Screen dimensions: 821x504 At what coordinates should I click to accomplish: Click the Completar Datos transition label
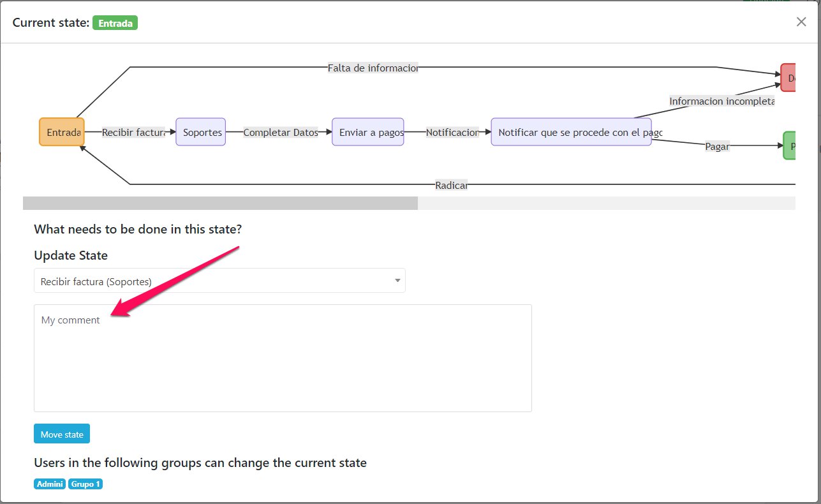(x=281, y=133)
